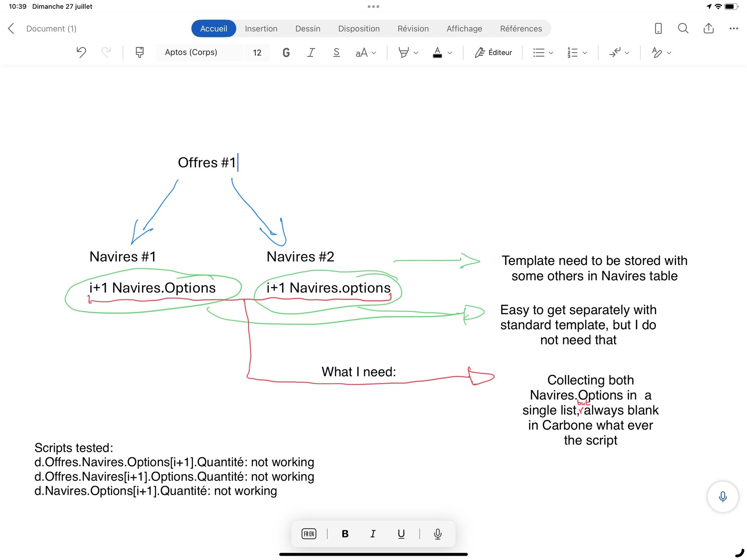Tap the Collecting both text block

click(591, 410)
